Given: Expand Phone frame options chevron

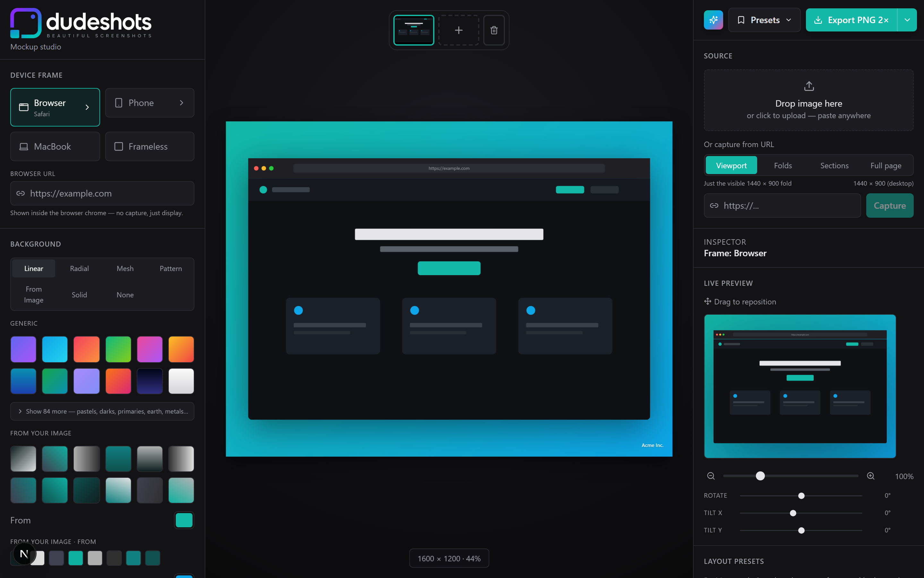Looking at the screenshot, I should pyautogui.click(x=181, y=103).
